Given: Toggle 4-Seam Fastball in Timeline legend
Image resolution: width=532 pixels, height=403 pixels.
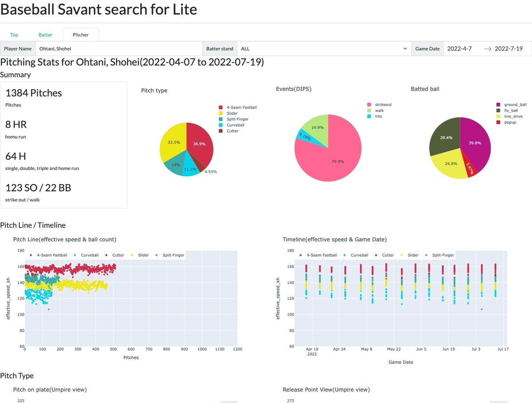Looking at the screenshot, I should tap(317, 255).
